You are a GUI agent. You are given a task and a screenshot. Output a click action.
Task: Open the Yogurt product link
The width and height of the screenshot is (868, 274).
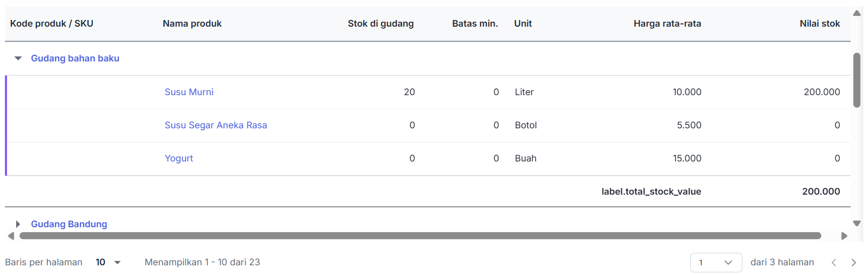click(179, 158)
